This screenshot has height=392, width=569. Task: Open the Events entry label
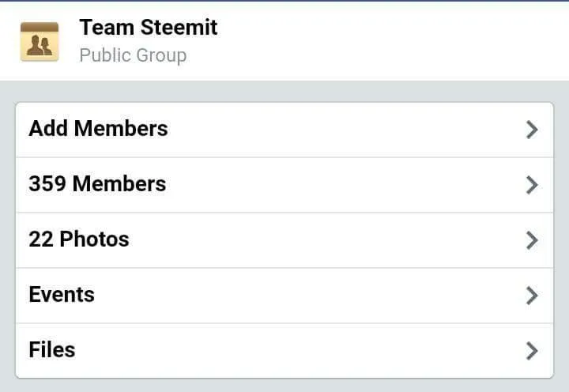(62, 294)
